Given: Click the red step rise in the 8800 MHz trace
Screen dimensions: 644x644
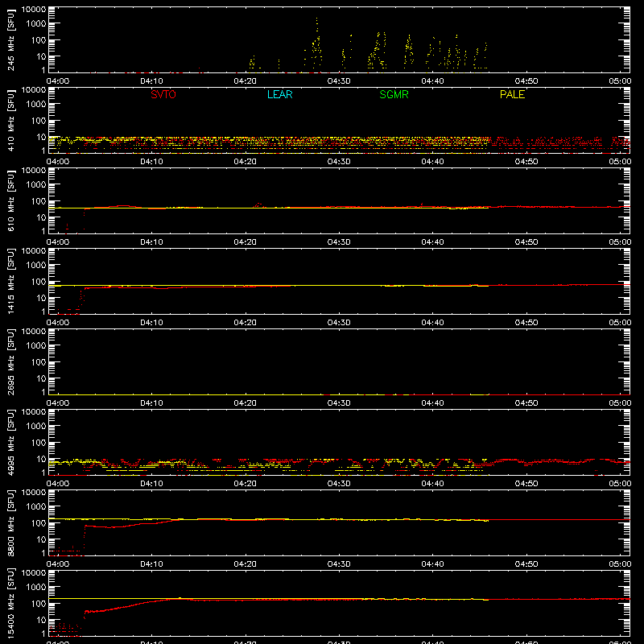Looking at the screenshot, I should tap(85, 539).
